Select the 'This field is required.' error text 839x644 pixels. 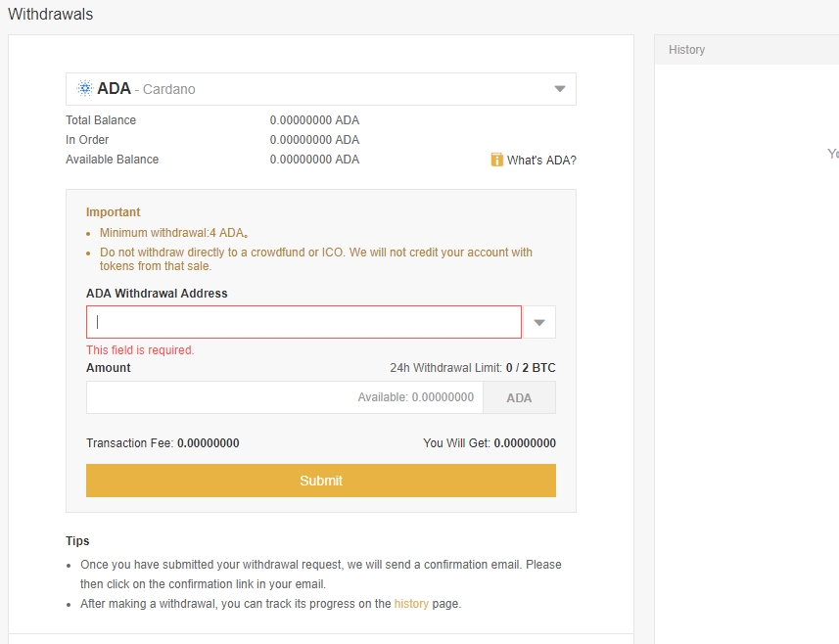point(140,349)
